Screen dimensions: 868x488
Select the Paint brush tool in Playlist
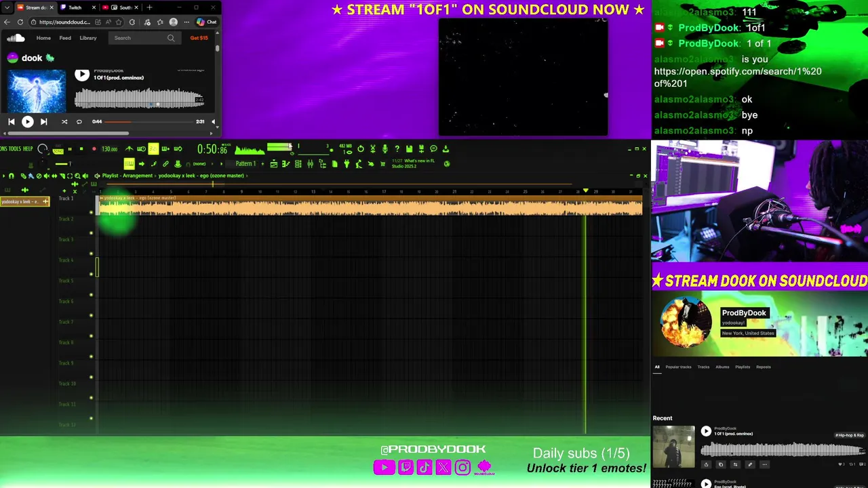coord(31,176)
